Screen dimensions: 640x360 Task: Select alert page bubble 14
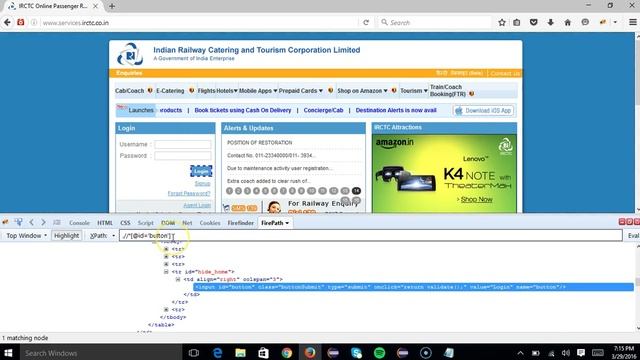(356, 191)
